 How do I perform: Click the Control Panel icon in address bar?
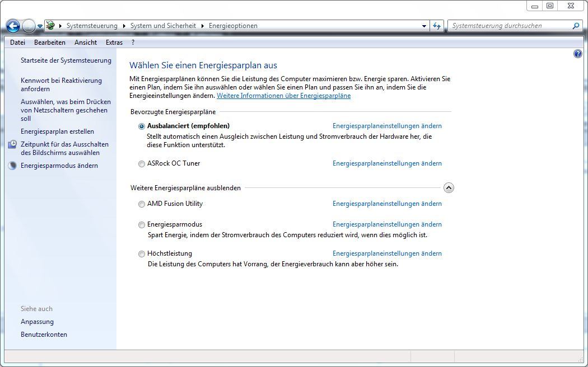[x=50, y=26]
